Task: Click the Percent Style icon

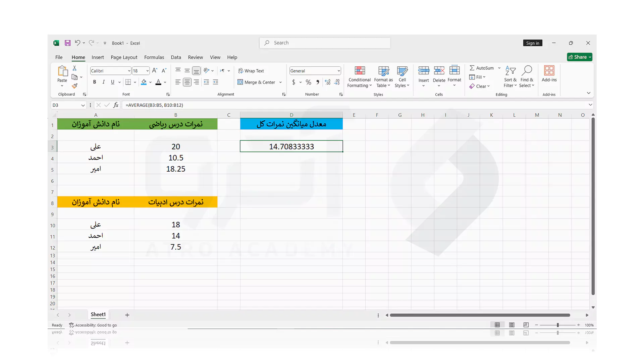Action: click(308, 82)
